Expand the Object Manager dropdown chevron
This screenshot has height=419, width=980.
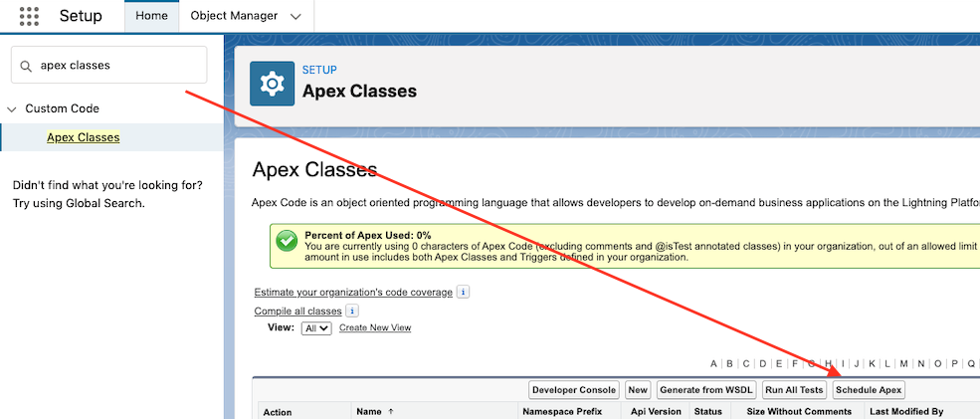(x=296, y=17)
